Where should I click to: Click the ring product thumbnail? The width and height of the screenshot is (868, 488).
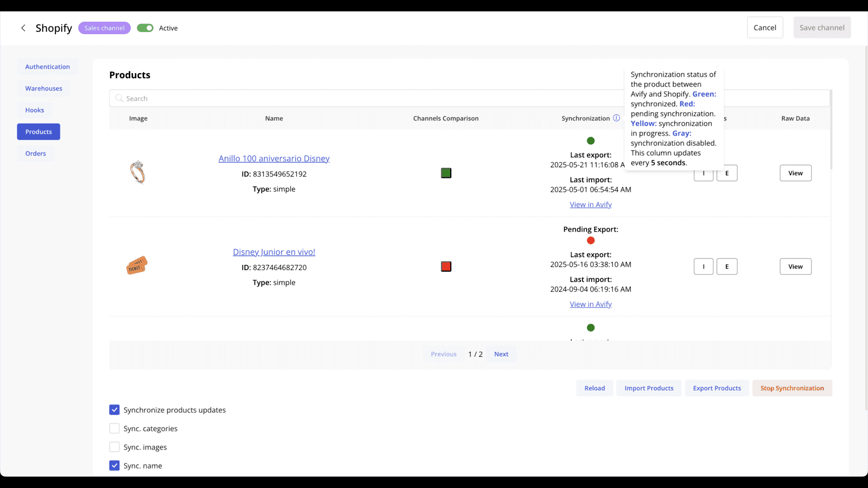(137, 172)
